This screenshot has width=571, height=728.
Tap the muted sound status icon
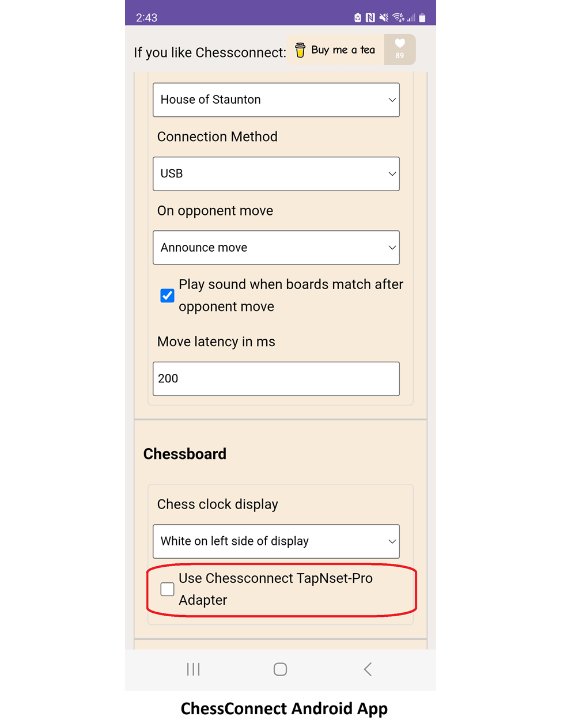coord(384,18)
